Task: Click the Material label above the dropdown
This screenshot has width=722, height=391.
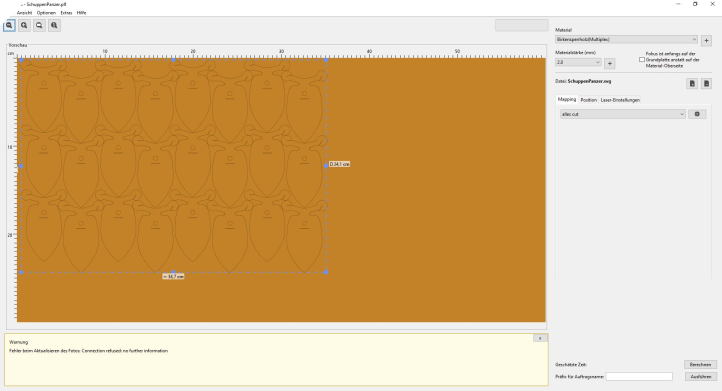Action: tap(564, 30)
